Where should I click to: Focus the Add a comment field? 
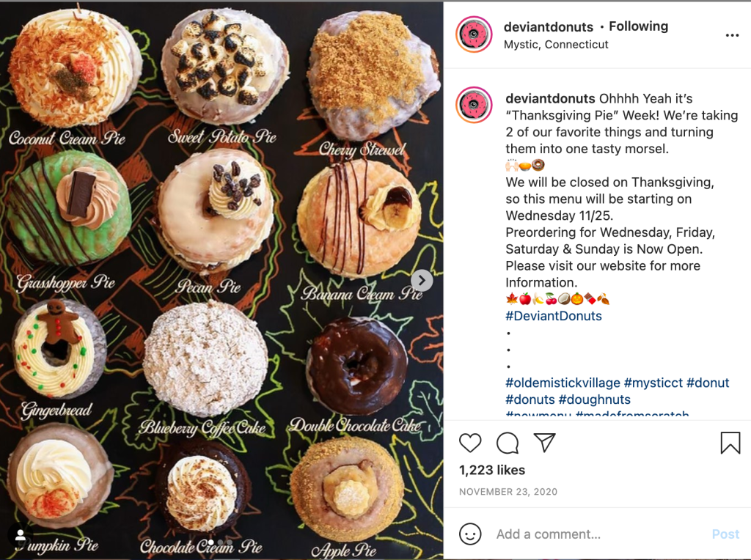(x=598, y=534)
